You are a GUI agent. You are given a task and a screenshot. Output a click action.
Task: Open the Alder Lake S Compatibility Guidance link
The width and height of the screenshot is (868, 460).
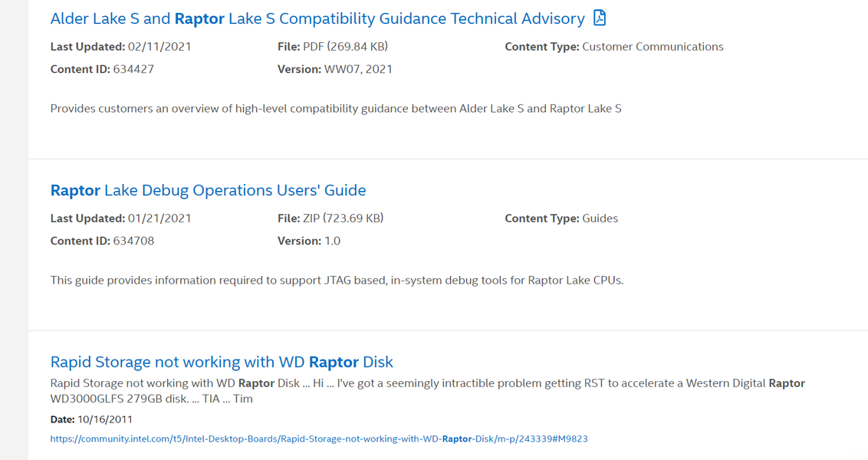tap(317, 18)
